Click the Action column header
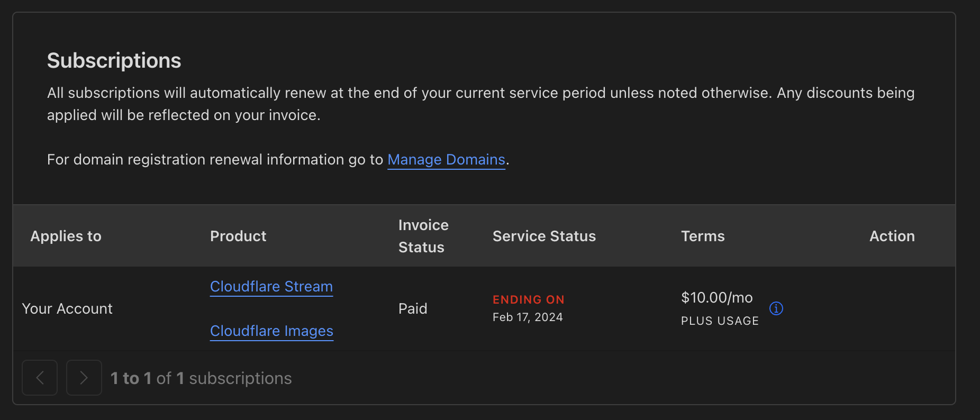 [892, 236]
